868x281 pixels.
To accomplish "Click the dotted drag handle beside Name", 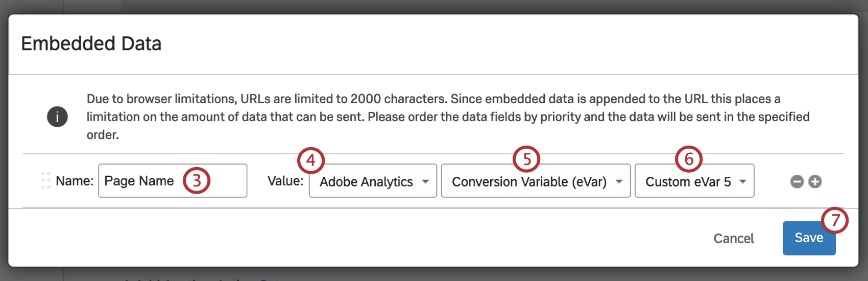I will coord(45,181).
